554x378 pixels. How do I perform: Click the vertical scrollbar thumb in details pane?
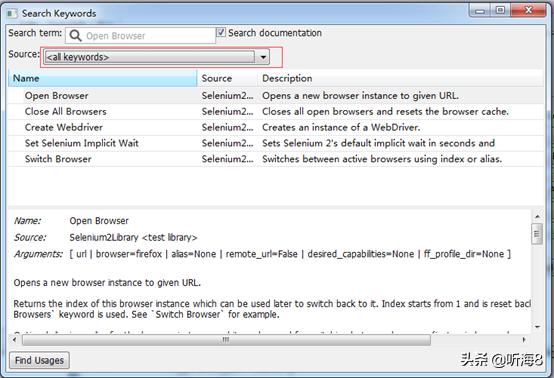pos(537,234)
